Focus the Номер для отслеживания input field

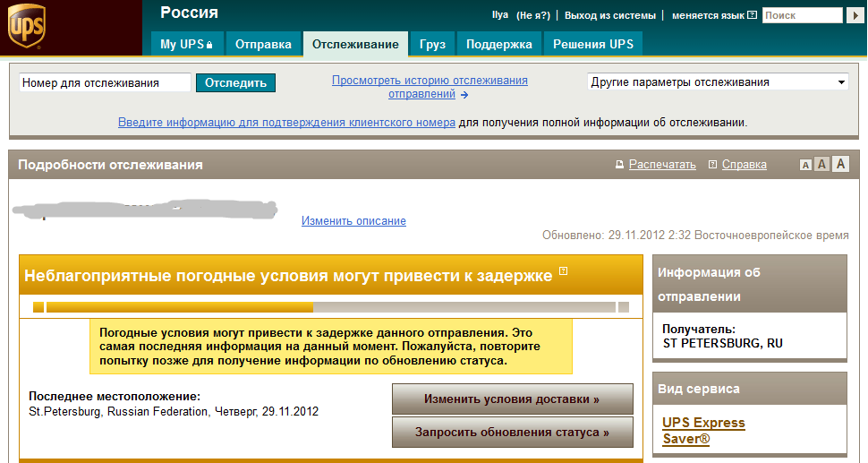106,82
